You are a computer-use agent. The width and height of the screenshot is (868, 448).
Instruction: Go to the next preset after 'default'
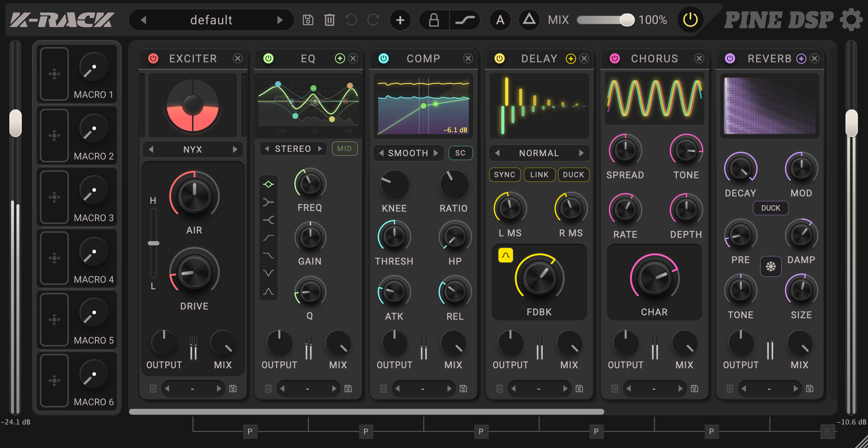tap(280, 20)
